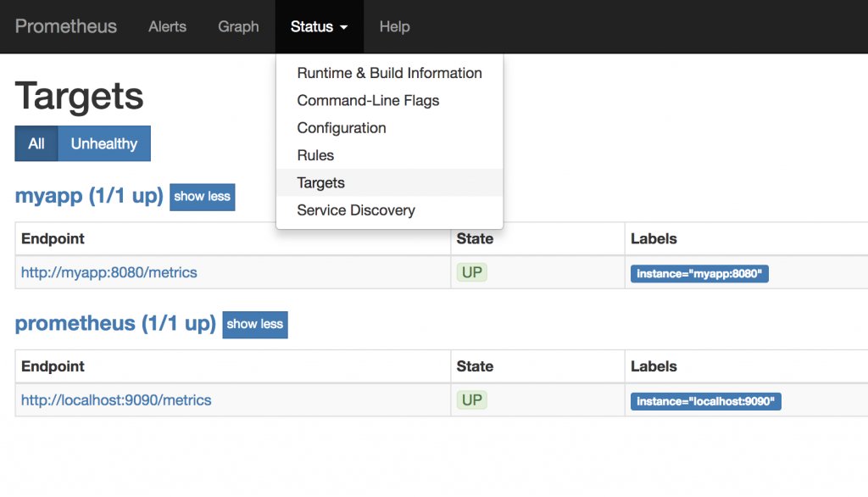Toggle the All targets filter
This screenshot has width=868, height=497.
[x=36, y=144]
